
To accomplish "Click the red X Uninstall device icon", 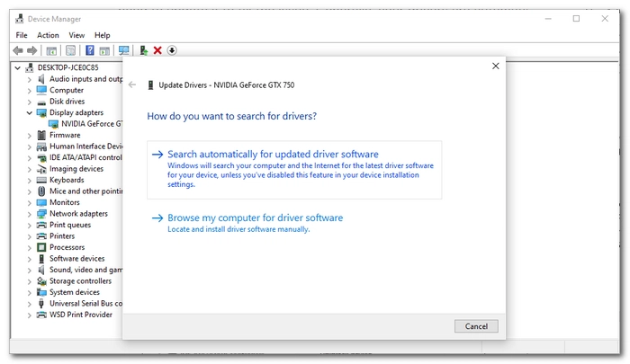I will tap(157, 50).
